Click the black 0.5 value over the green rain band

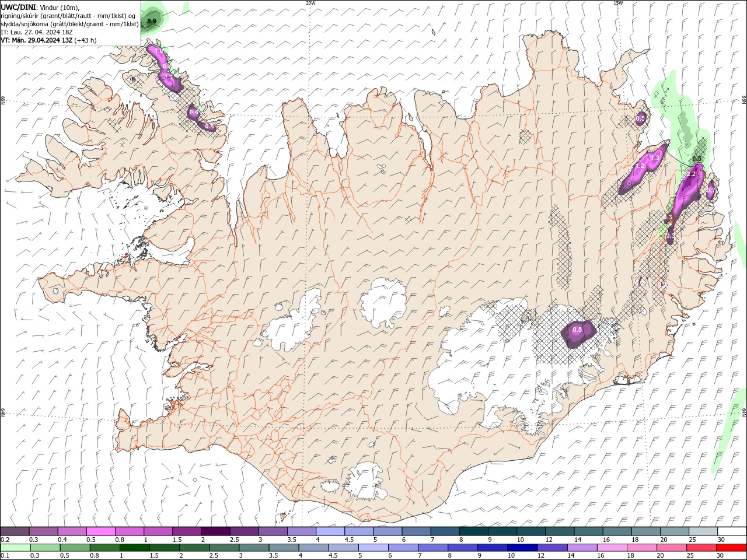click(697, 159)
